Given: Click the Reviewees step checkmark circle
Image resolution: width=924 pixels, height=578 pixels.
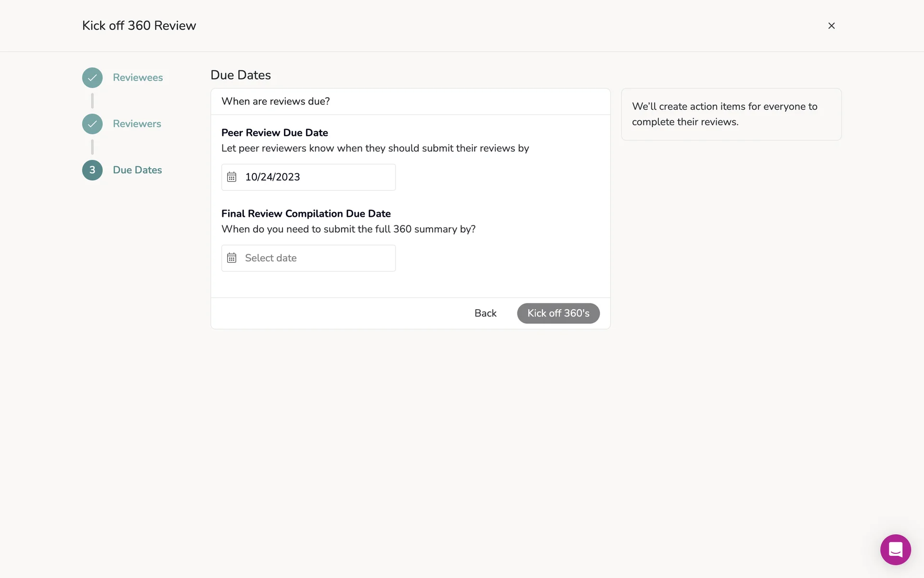Looking at the screenshot, I should tap(92, 78).
